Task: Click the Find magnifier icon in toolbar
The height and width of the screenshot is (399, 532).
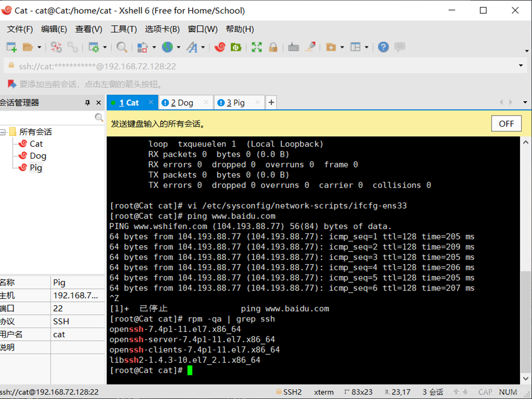Action: click(121, 47)
